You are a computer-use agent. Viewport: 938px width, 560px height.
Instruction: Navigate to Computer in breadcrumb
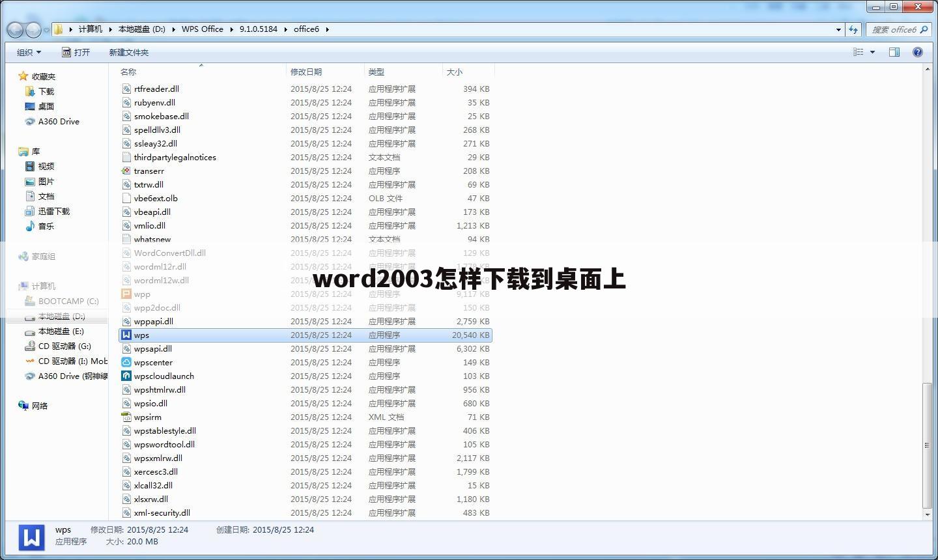tap(90, 29)
